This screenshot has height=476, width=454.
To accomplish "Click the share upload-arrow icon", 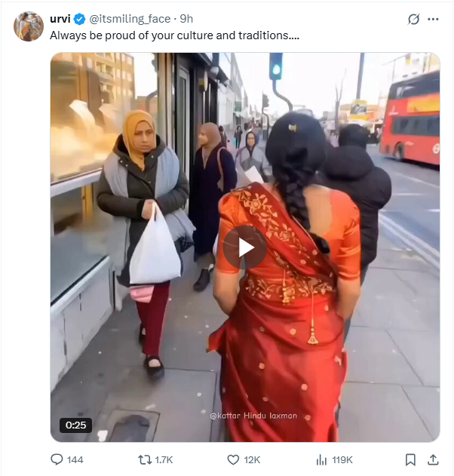I will click(x=433, y=460).
